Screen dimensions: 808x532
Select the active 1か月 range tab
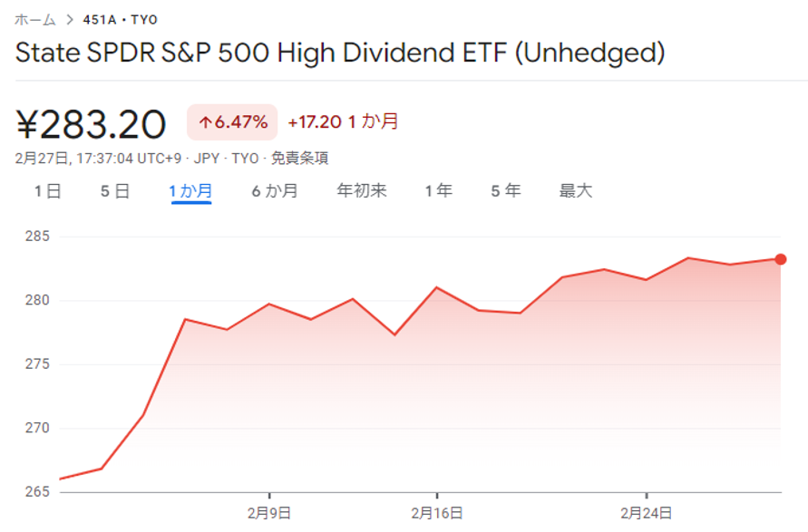(190, 191)
